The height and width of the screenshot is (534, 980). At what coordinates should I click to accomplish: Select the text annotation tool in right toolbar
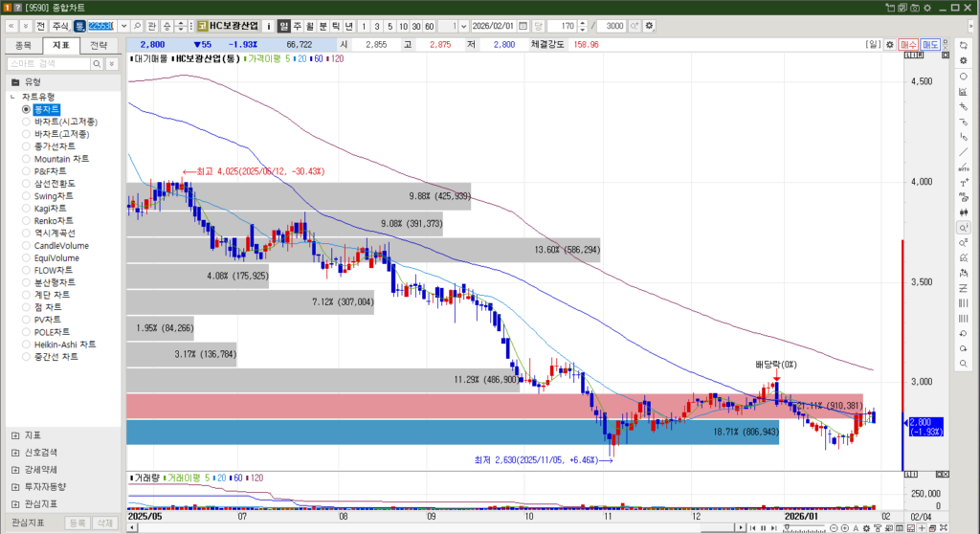click(x=963, y=182)
